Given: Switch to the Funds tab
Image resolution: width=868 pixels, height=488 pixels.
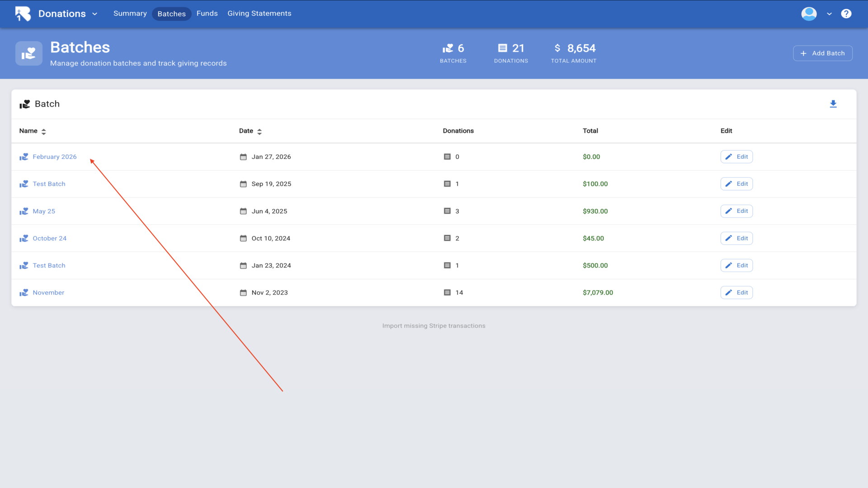Looking at the screenshot, I should (x=207, y=14).
